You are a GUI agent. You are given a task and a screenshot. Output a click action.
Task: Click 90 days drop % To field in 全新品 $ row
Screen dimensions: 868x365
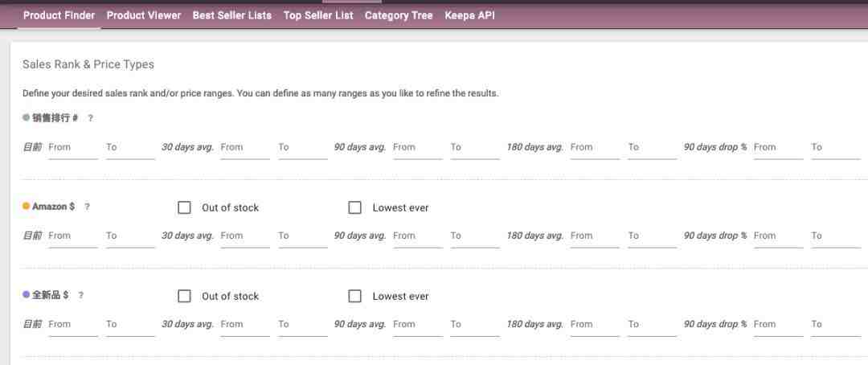click(836, 325)
